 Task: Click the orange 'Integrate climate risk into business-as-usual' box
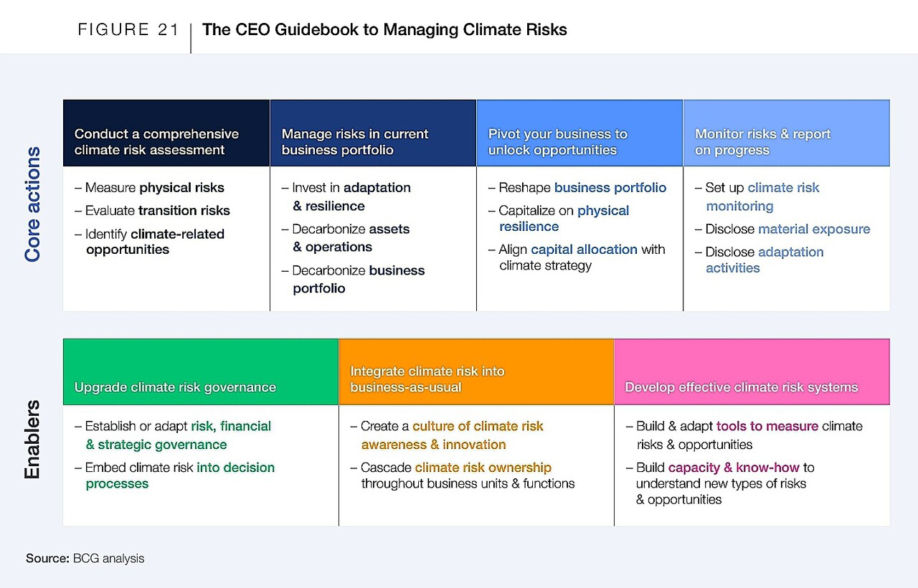click(427, 379)
